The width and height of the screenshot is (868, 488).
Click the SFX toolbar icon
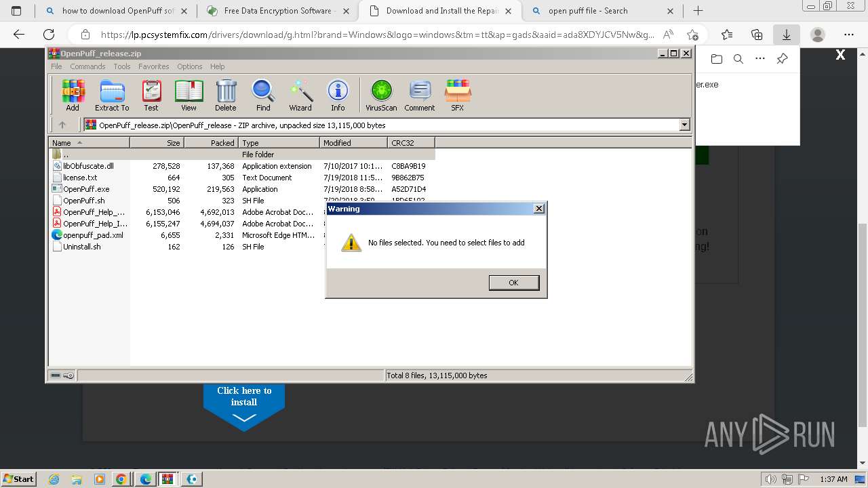[458, 95]
